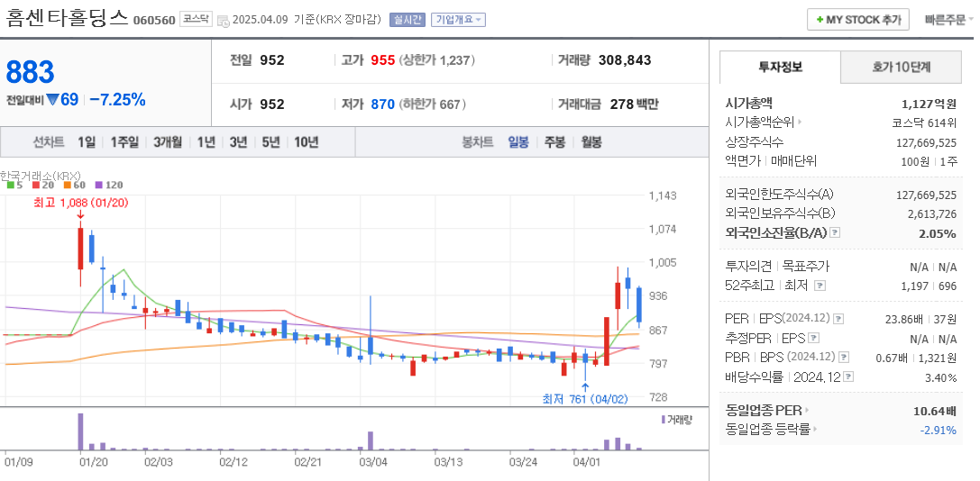Click the 홈센타홀딩스 stock name heading
The height and width of the screenshot is (481, 980).
[x=67, y=17]
